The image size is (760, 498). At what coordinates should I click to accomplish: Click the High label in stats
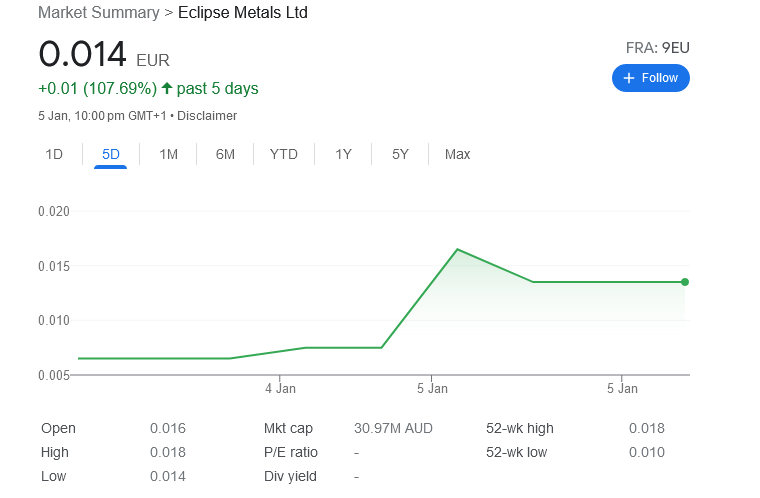click(x=55, y=452)
